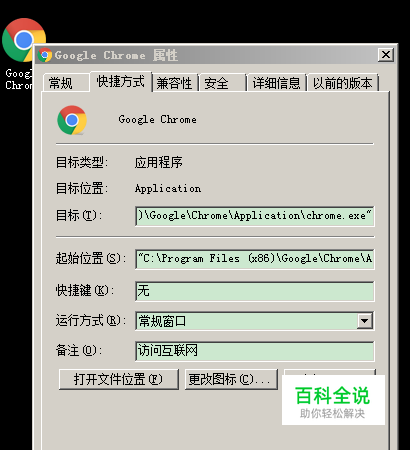Image resolution: width=410 pixels, height=450 pixels.
Task: Go to the 安全 tab
Action: 223,83
